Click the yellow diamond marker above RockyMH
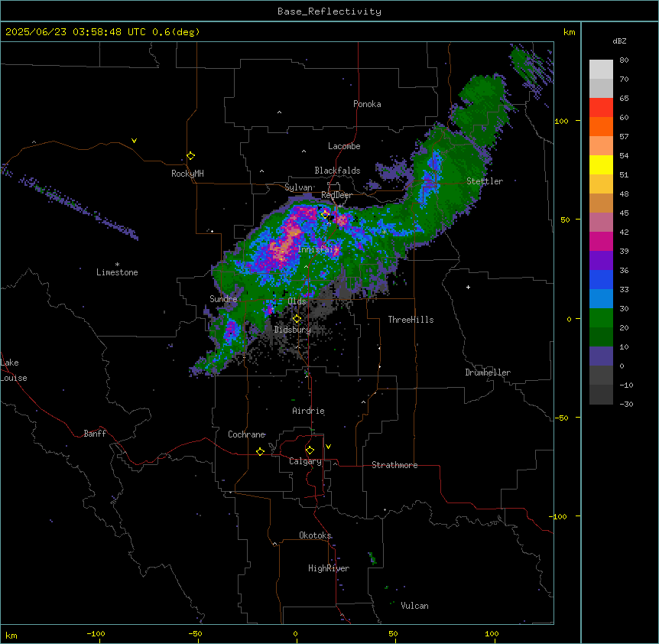659x644 pixels. [x=191, y=156]
